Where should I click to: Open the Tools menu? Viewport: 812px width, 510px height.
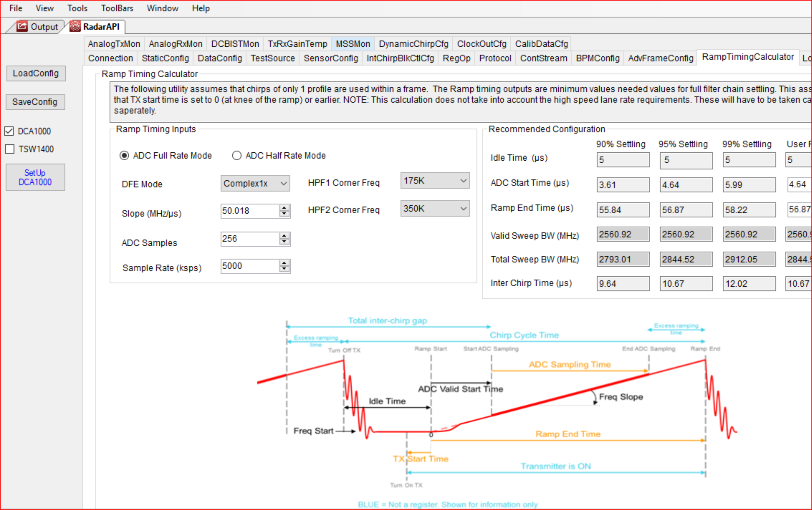77,8
